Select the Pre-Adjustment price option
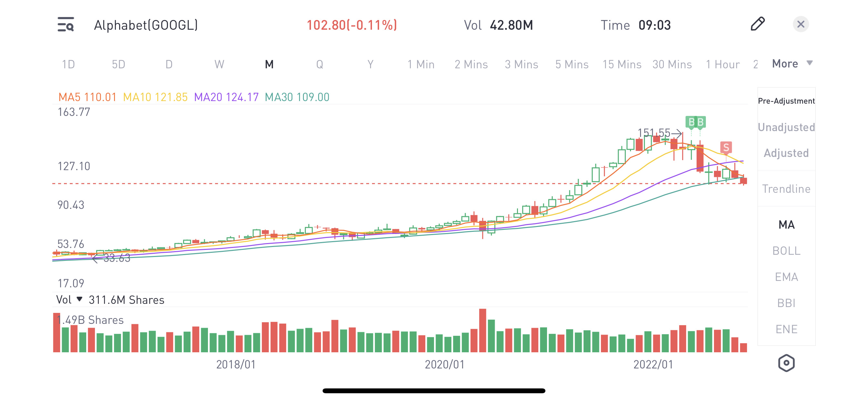Image resolution: width=868 pixels, height=401 pixels. (x=786, y=101)
